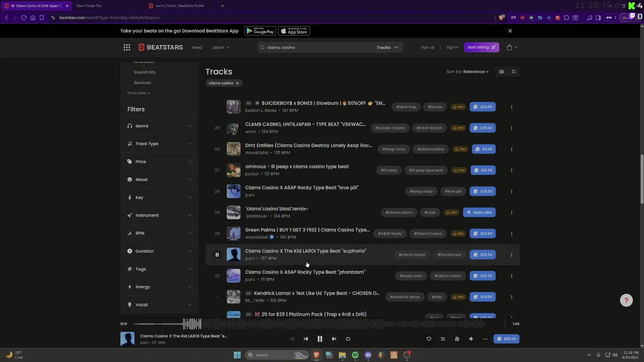The image size is (644, 362).
Task: Expand the BPM filter
Action: pyautogui.click(x=159, y=233)
